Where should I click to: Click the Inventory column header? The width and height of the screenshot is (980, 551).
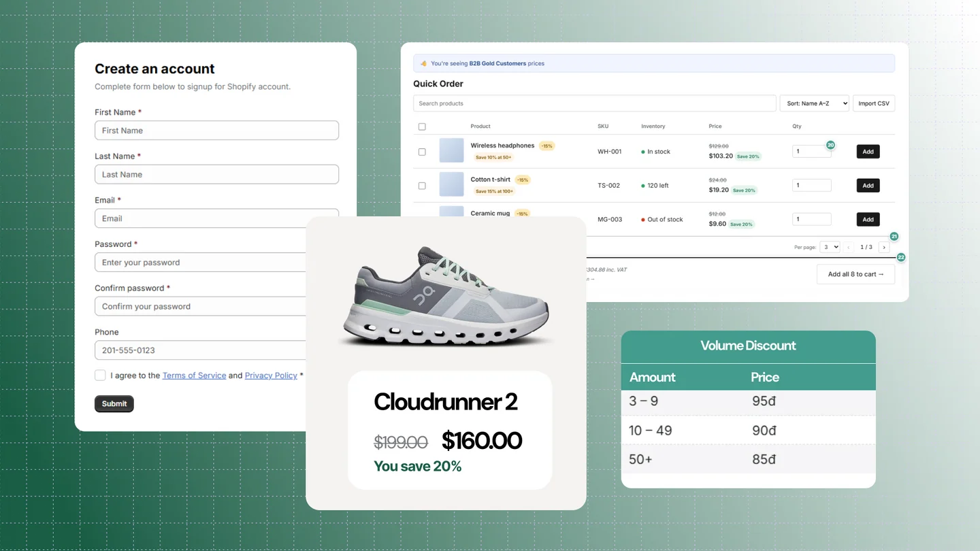click(x=653, y=127)
